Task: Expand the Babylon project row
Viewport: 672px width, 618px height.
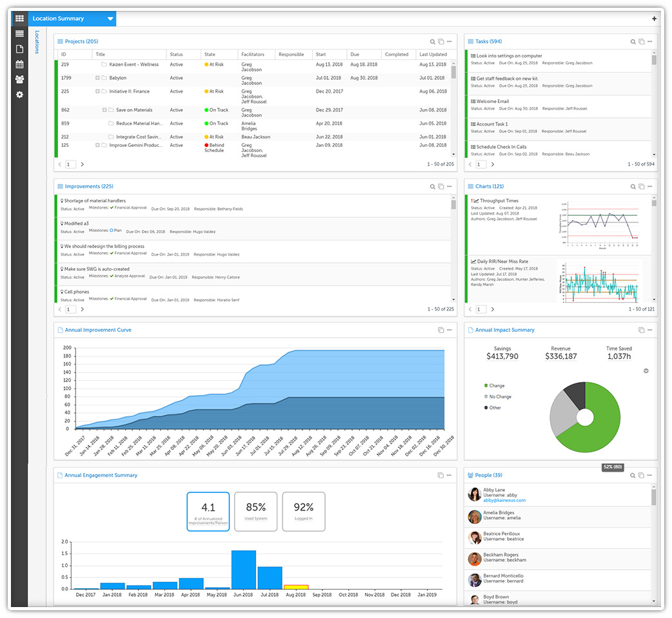Action: point(98,78)
